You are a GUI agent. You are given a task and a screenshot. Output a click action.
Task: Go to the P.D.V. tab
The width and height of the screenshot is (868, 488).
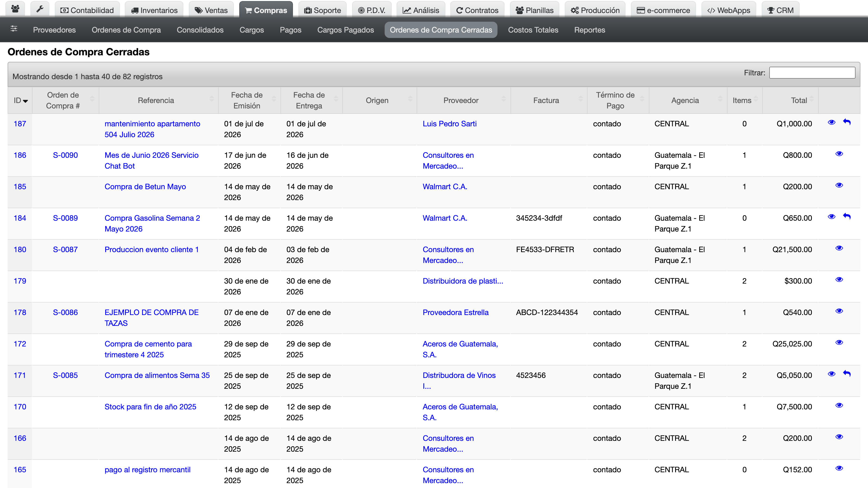click(372, 10)
